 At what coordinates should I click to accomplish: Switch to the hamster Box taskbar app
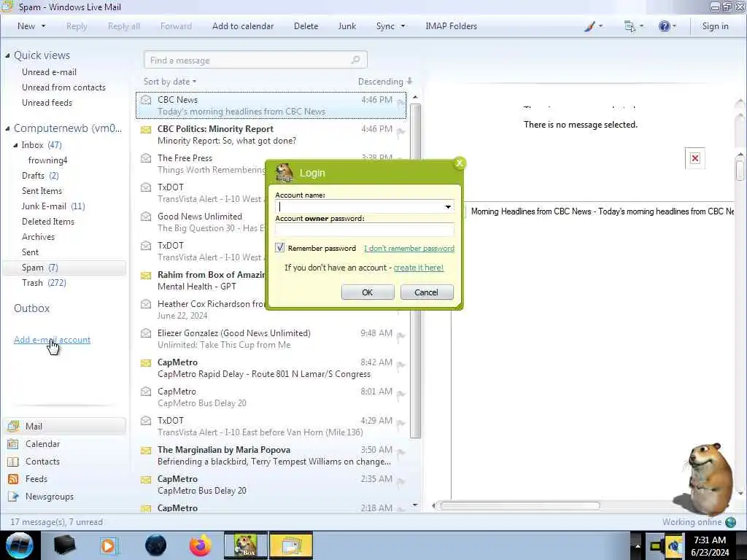(246, 545)
